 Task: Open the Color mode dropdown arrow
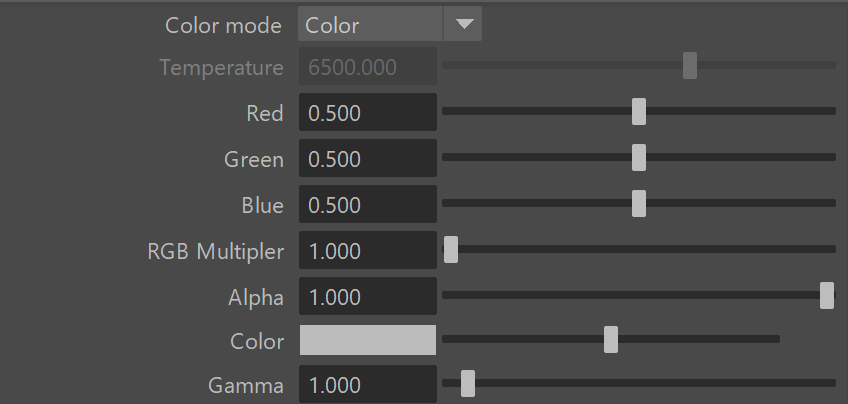[x=463, y=24]
